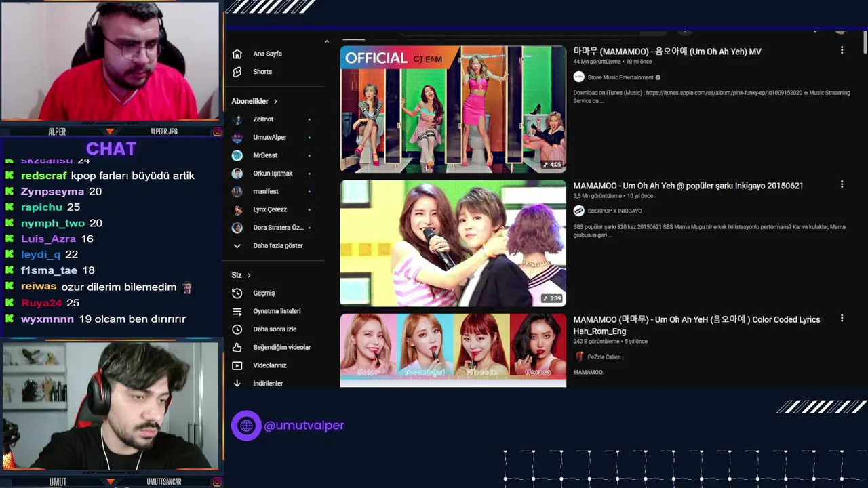
Task: Open the Geçmiş history icon
Action: click(237, 293)
